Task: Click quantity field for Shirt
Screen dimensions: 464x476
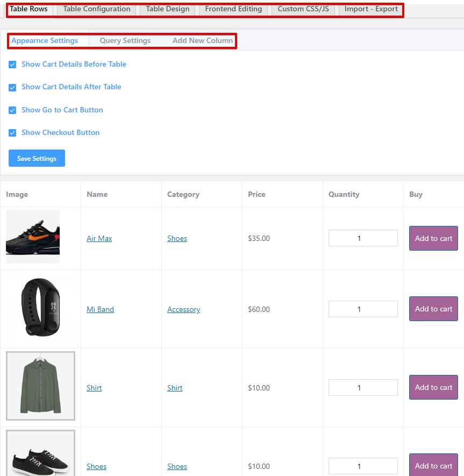Action: click(363, 387)
